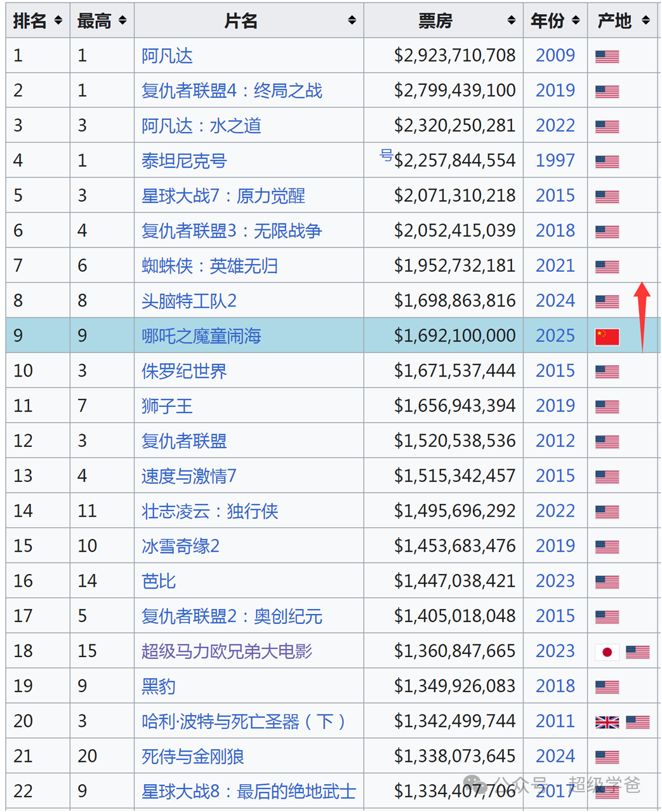
Task: Click the China flag icon for 哪吒之魔童闹海
Action: coord(607,337)
